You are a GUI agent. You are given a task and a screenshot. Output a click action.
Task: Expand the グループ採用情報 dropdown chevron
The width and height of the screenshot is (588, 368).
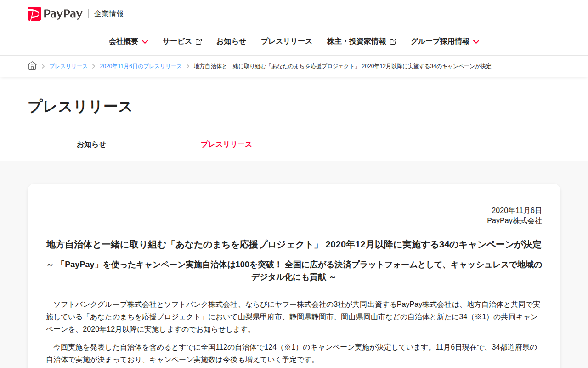pos(476,42)
